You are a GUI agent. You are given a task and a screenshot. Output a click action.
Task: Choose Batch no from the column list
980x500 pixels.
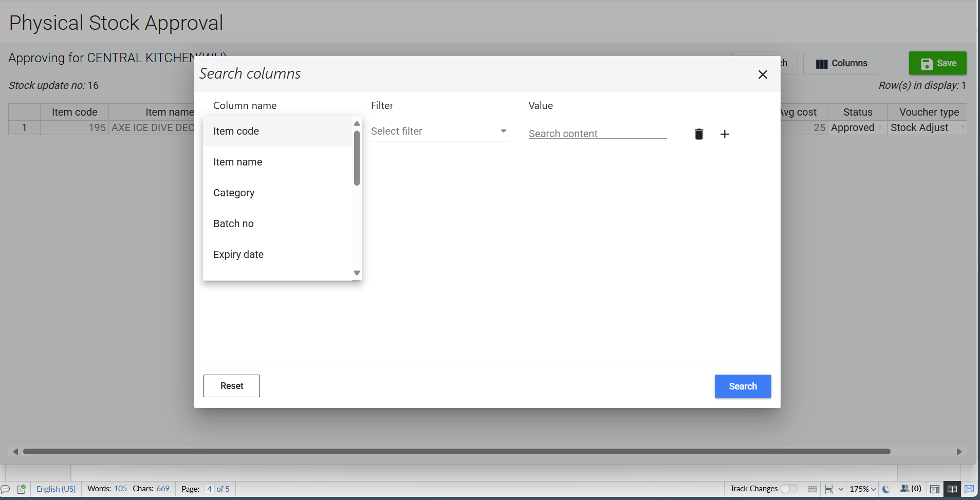(278, 224)
